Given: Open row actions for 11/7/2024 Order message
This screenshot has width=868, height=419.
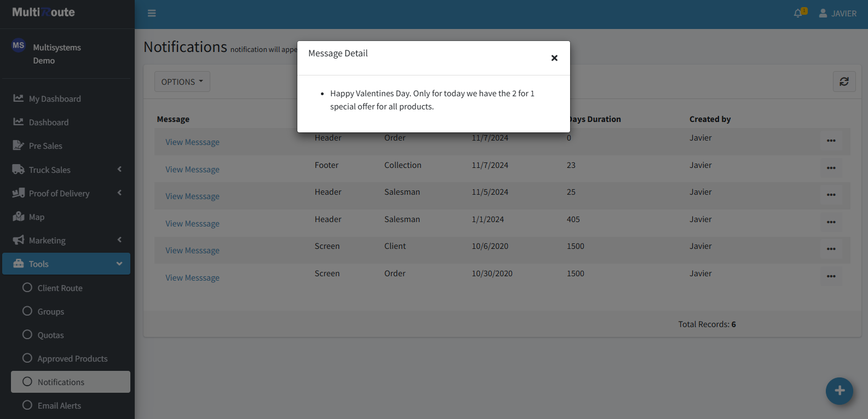Looking at the screenshot, I should coord(831,141).
